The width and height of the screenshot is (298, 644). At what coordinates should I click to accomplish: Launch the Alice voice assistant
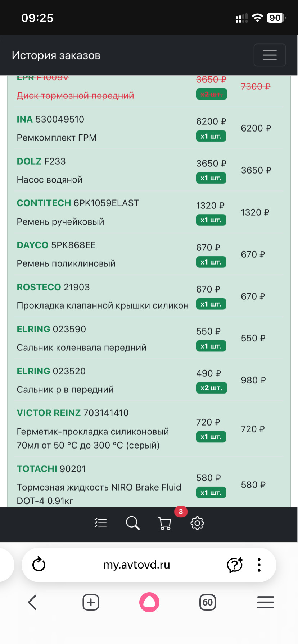[x=149, y=602]
